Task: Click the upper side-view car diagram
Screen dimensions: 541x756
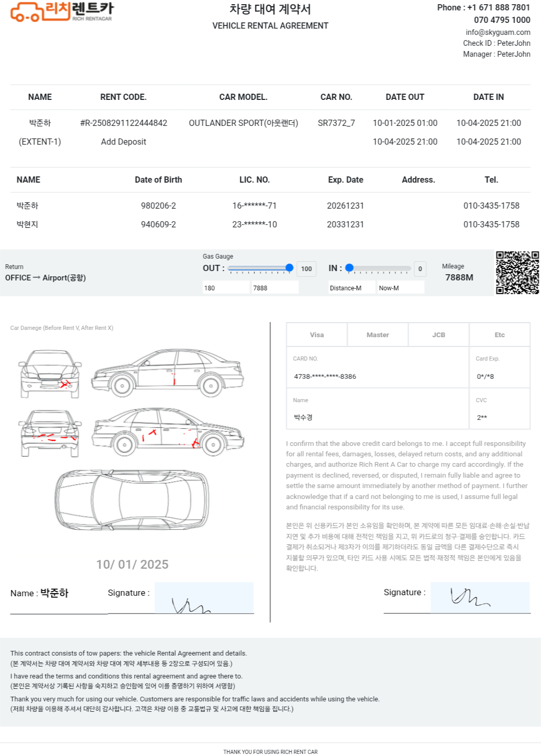Action: point(168,373)
